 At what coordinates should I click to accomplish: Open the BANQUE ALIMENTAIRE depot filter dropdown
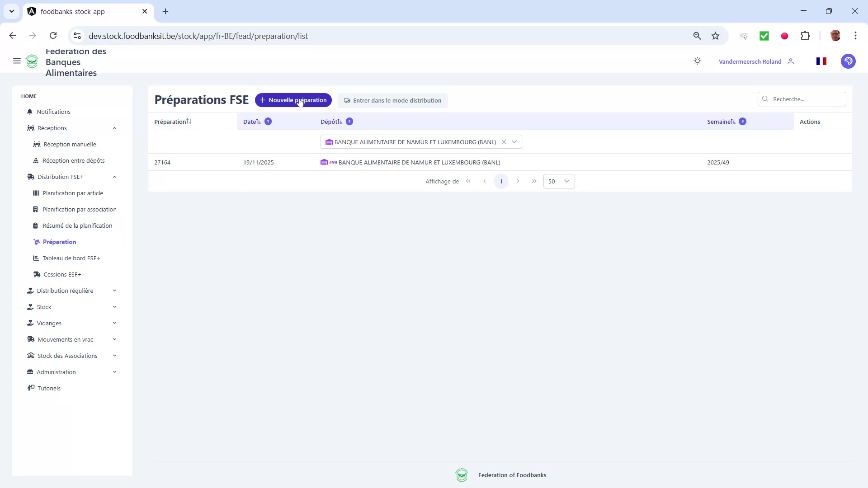514,141
